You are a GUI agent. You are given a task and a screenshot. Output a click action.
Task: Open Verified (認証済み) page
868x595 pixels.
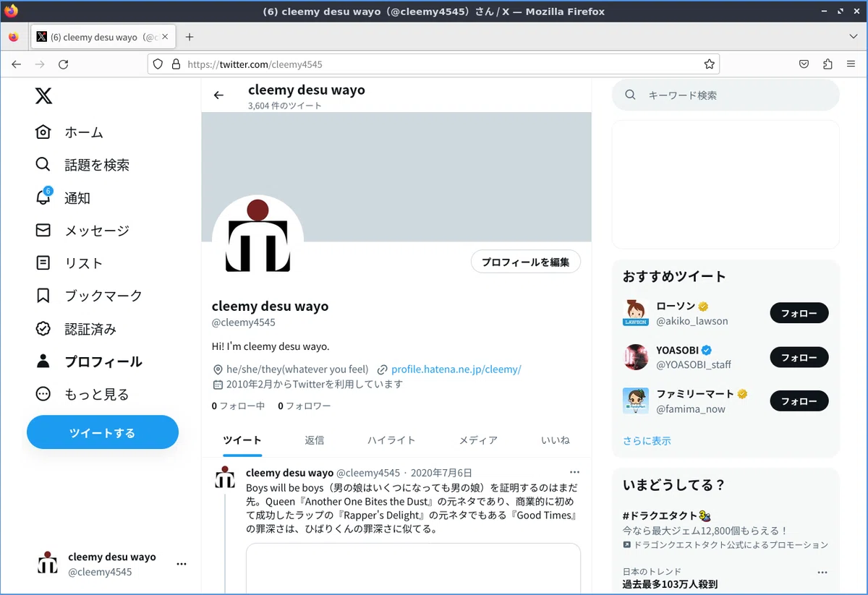click(76, 329)
